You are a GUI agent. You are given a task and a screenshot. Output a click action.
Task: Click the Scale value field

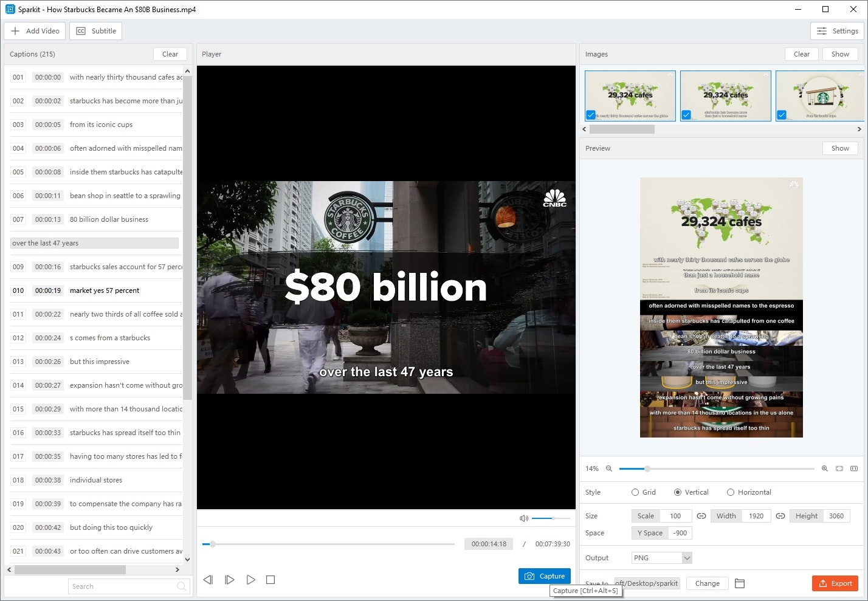coord(675,516)
